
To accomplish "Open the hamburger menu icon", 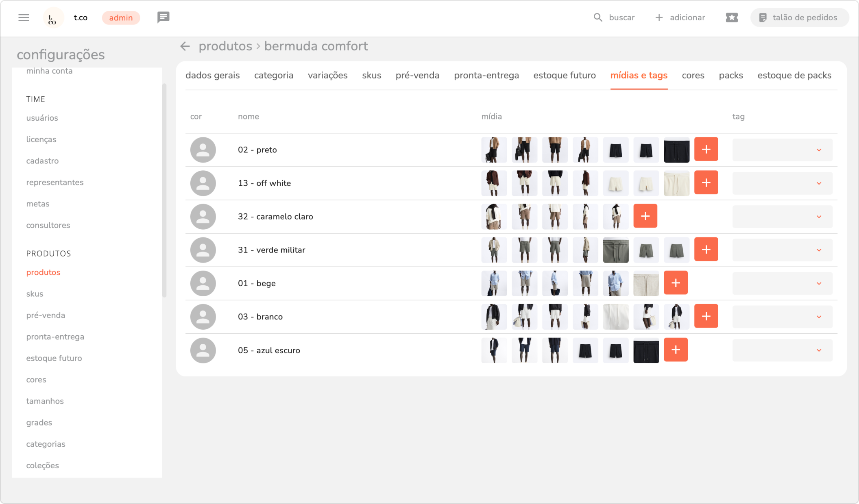I will tap(24, 17).
